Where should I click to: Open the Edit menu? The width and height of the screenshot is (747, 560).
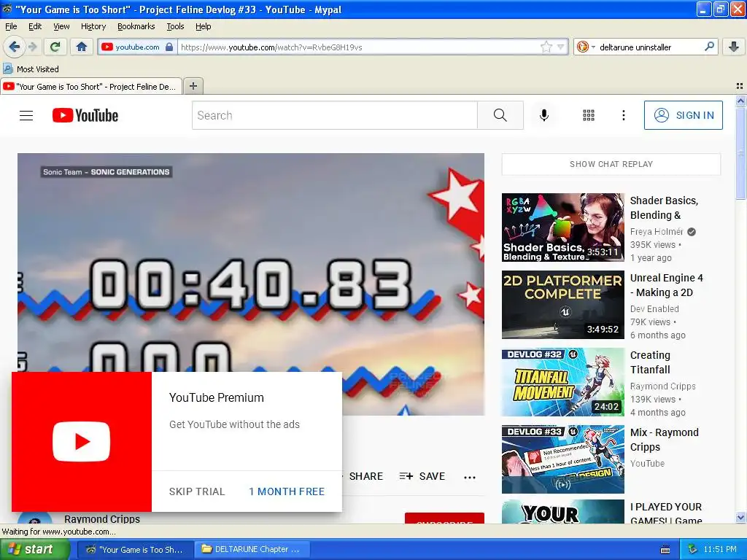[x=35, y=26]
